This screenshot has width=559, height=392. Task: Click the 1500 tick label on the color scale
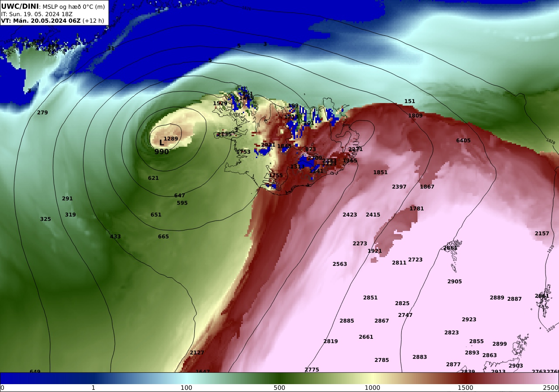466,388
